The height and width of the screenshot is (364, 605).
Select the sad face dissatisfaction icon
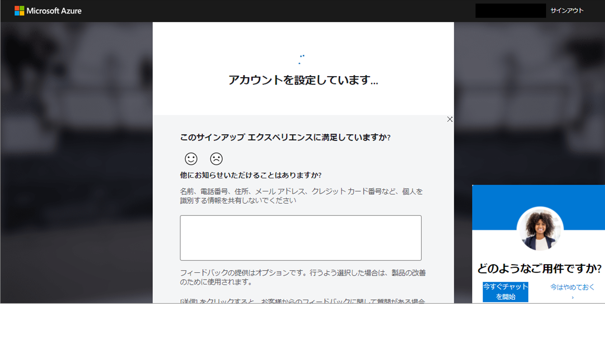(x=216, y=159)
